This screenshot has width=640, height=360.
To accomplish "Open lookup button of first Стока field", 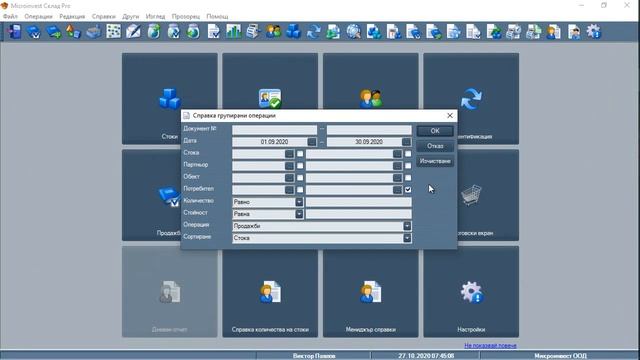I will point(289,154).
